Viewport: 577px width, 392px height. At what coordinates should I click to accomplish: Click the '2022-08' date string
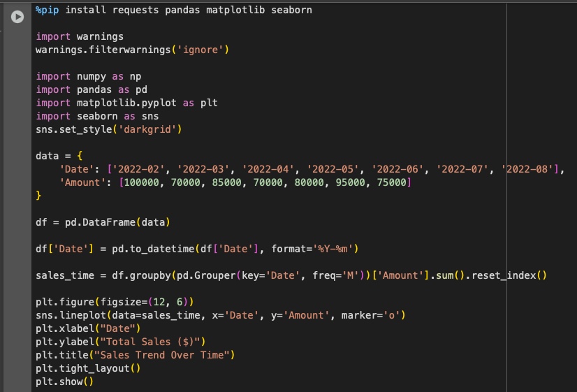527,169
